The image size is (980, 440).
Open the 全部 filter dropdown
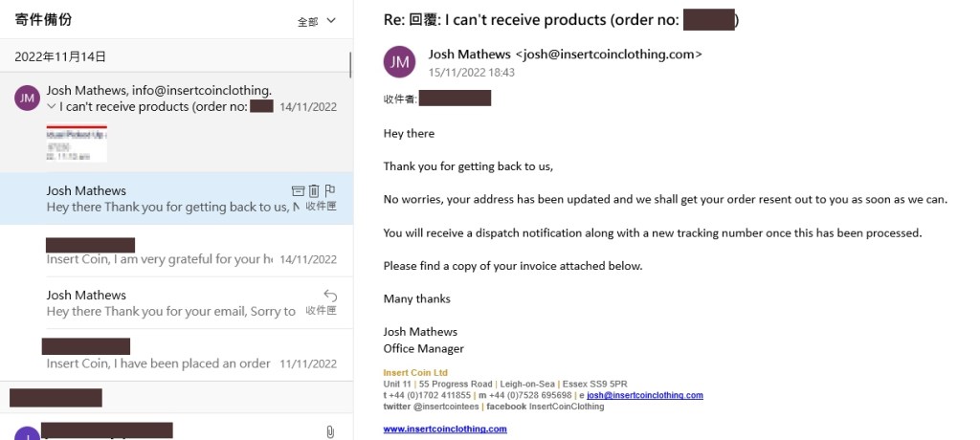click(x=317, y=20)
